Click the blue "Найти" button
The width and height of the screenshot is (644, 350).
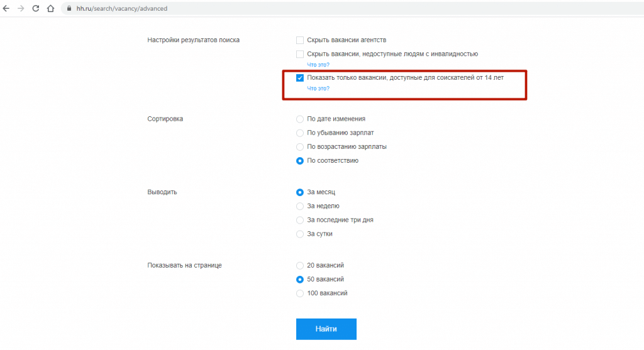click(326, 329)
